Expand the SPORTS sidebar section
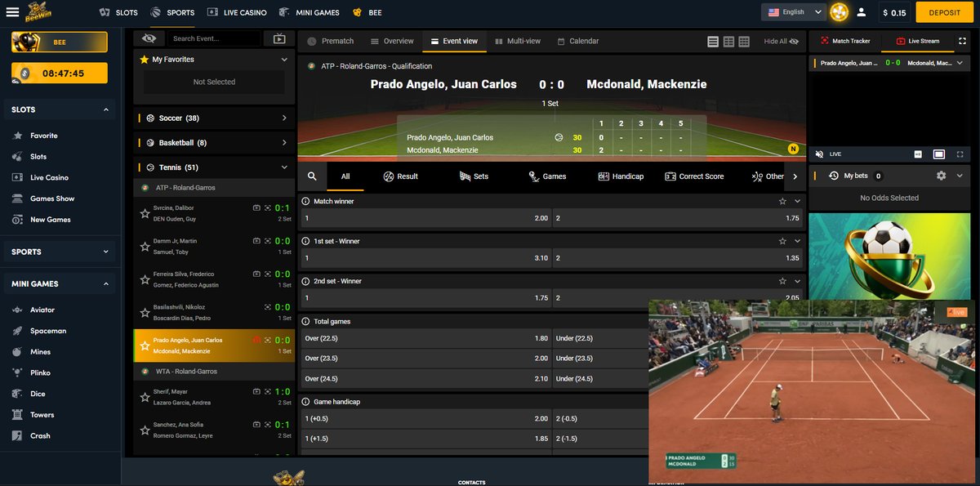The width and height of the screenshot is (980, 486). pyautogui.click(x=106, y=252)
